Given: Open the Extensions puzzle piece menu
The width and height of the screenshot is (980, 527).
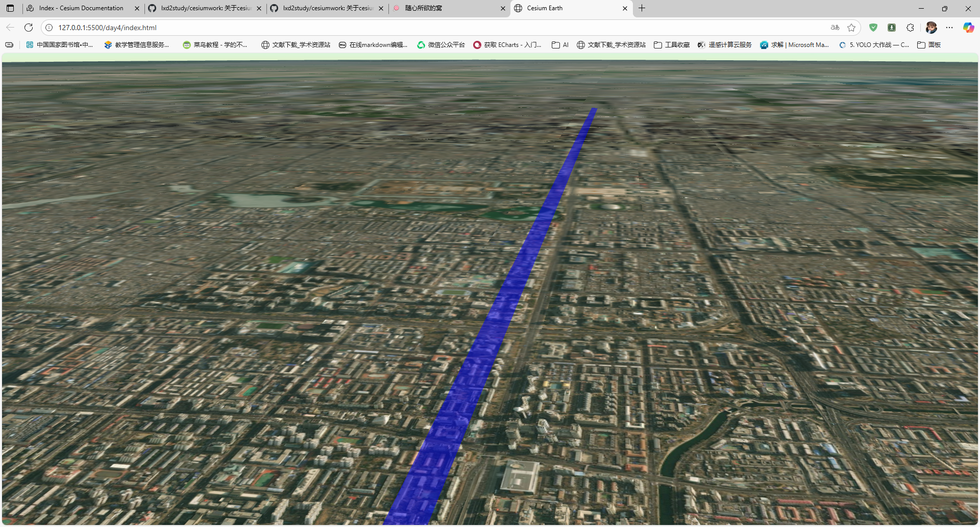Looking at the screenshot, I should 910,28.
